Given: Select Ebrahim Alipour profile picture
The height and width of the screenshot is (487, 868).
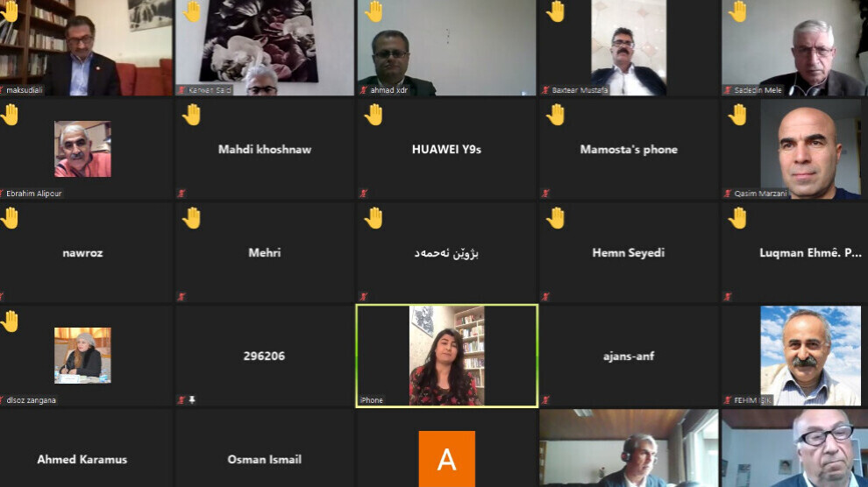Looking at the screenshot, I should tap(82, 149).
